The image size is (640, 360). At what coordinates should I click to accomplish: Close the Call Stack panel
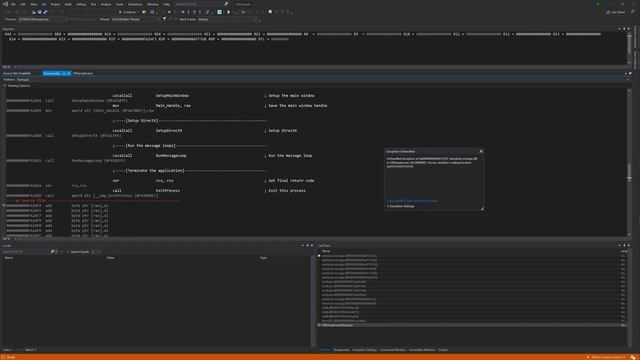coord(629,246)
